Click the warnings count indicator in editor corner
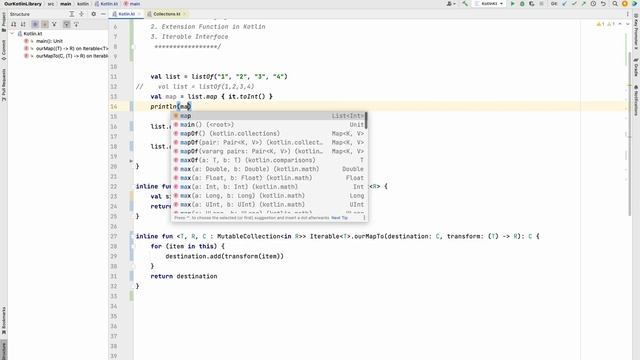The height and width of the screenshot is (360, 640). 606,24
